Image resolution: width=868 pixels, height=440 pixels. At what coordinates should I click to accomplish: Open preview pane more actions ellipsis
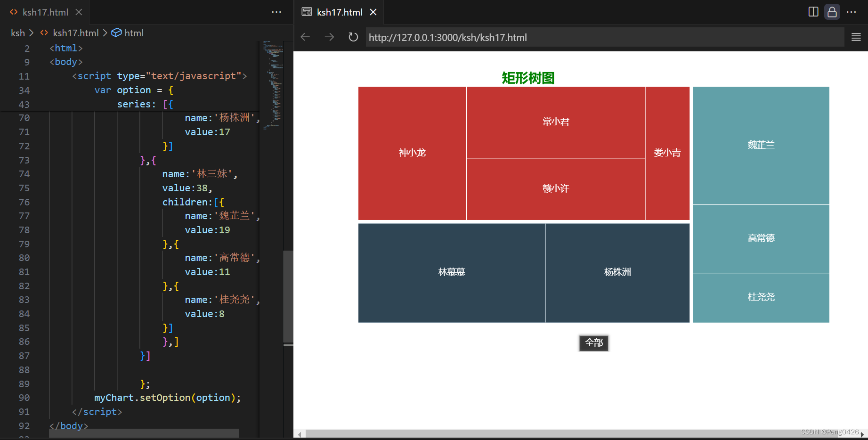(852, 12)
